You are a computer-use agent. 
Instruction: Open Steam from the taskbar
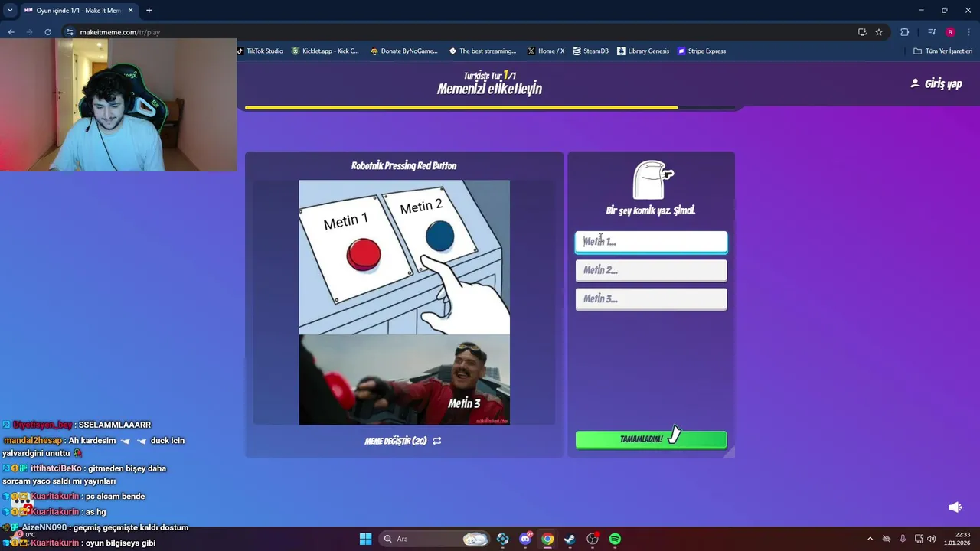570,539
